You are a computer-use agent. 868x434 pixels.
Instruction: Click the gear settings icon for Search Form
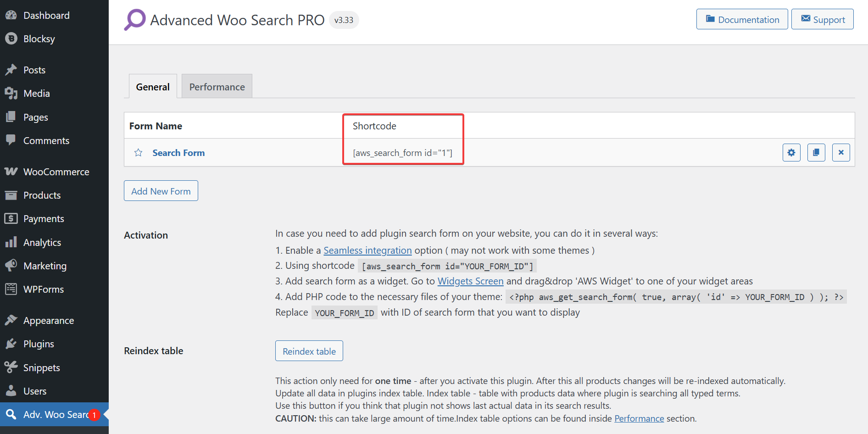791,152
